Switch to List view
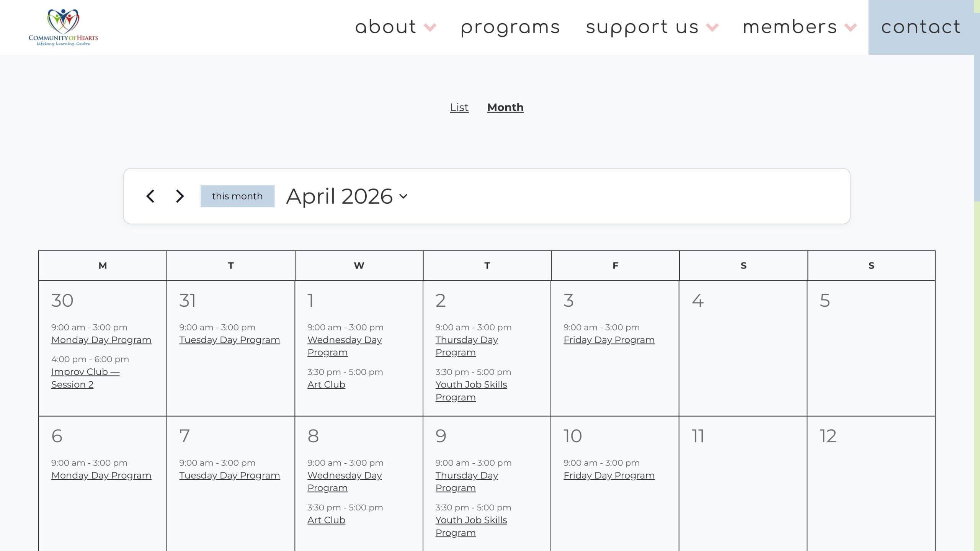Screen dimensions: 980x551 tap(459, 108)
